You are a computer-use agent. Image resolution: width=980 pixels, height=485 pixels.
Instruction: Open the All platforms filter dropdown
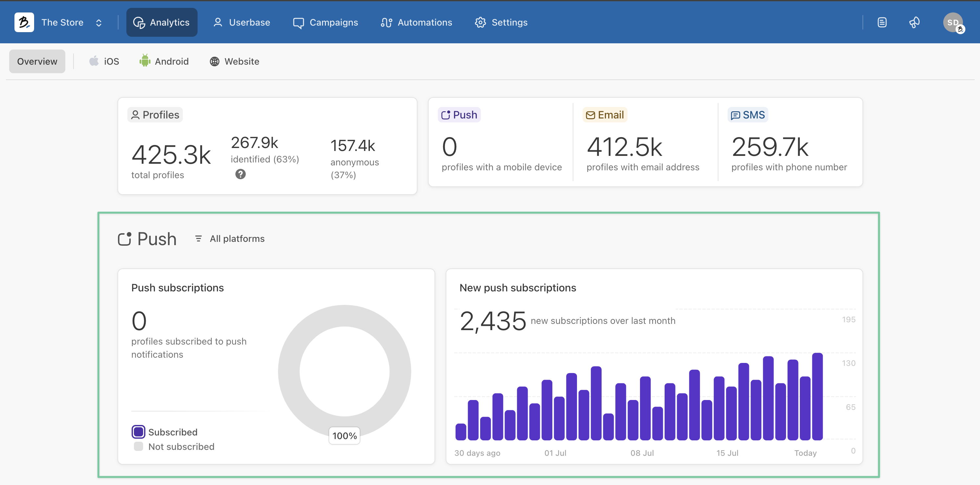tap(229, 239)
